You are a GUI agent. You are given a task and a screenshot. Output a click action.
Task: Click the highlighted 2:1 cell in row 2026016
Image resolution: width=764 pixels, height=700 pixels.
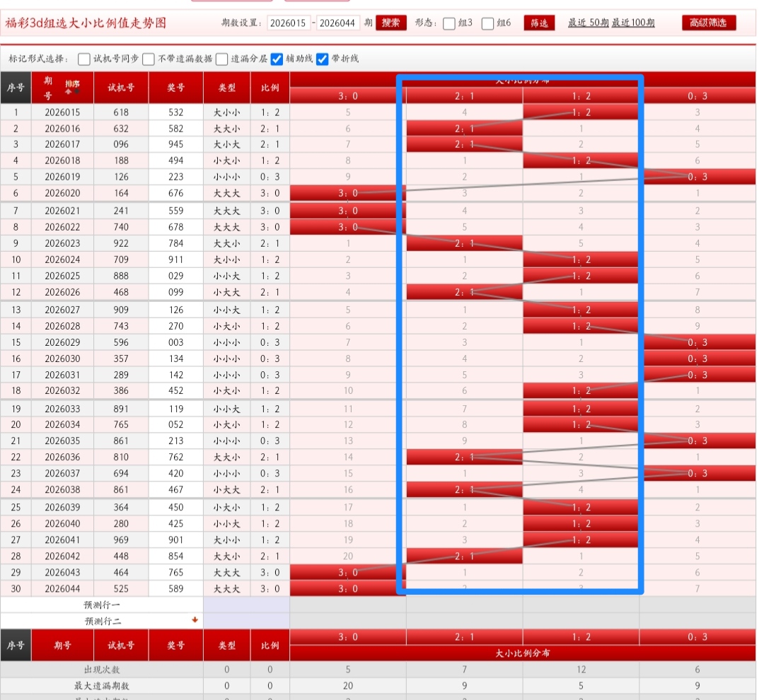pyautogui.click(x=464, y=128)
